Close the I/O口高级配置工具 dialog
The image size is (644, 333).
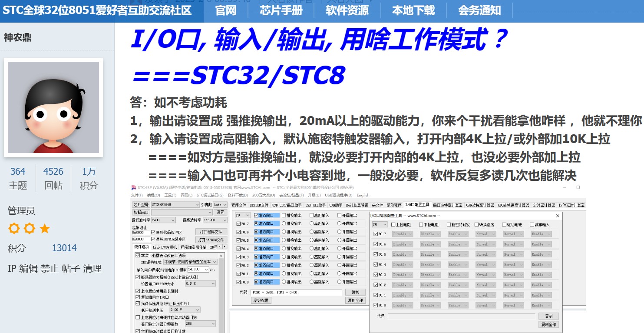click(558, 216)
